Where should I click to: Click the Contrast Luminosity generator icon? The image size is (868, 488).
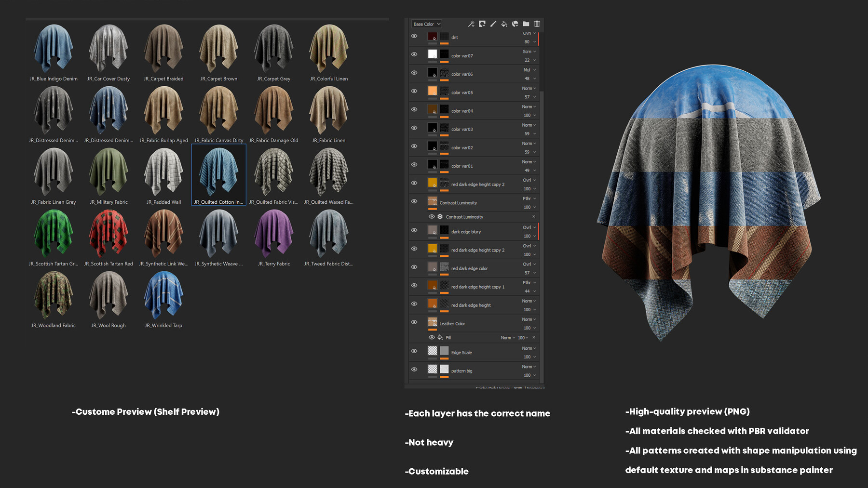click(x=440, y=217)
